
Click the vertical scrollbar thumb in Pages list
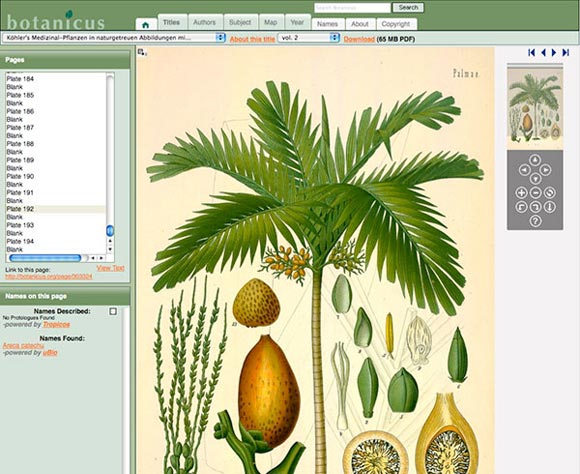[110, 231]
